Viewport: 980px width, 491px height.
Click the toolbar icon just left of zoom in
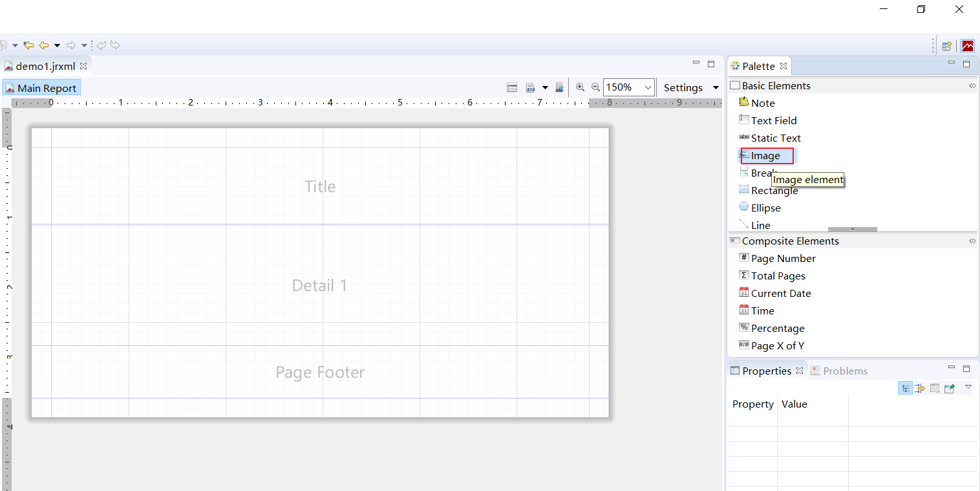(x=560, y=87)
